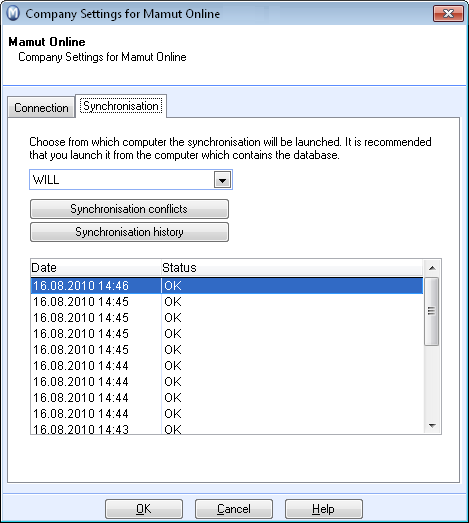
Task: Click the OK status in the 14:46 row
Action: [173, 286]
